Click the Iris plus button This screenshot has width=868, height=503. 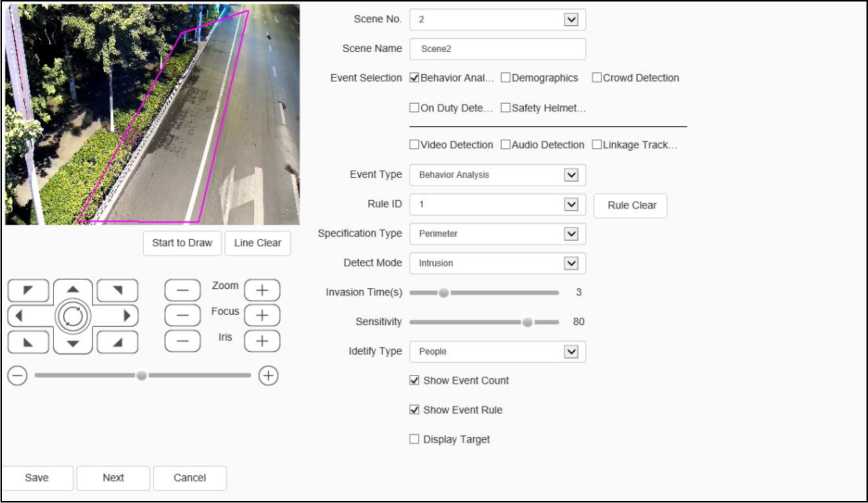click(x=262, y=340)
